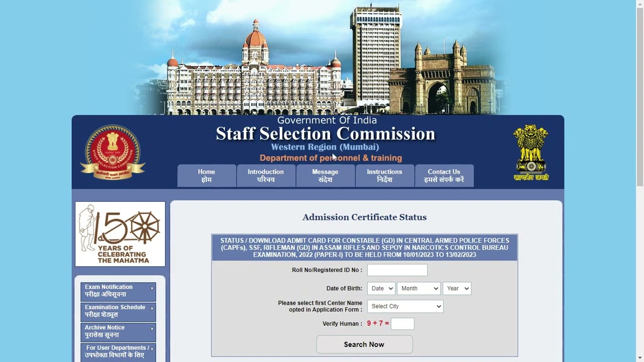644x362 pixels.
Task: Click the Examination Schedule arrow icon
Action: point(152,308)
